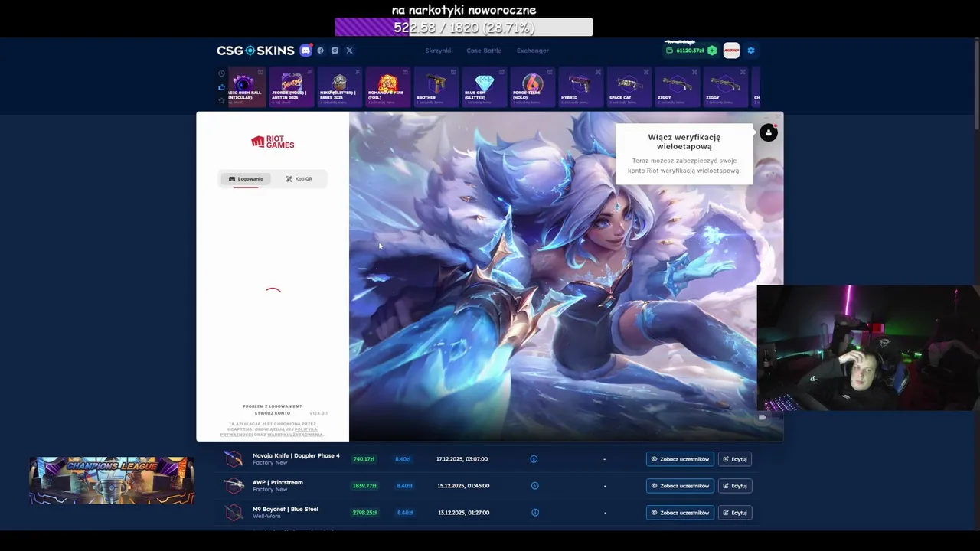Click the Navaja Knife skin image
Screen dimensions: 980x551
click(234, 459)
